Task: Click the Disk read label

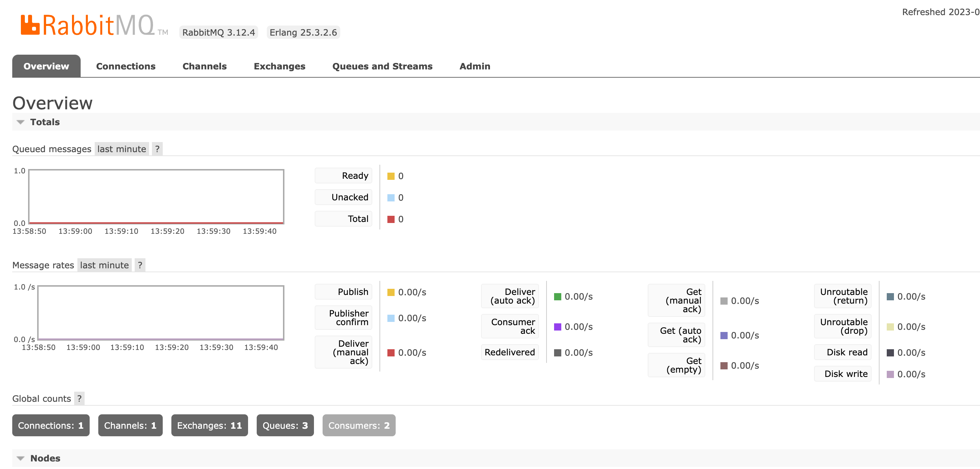Action: pyautogui.click(x=843, y=352)
